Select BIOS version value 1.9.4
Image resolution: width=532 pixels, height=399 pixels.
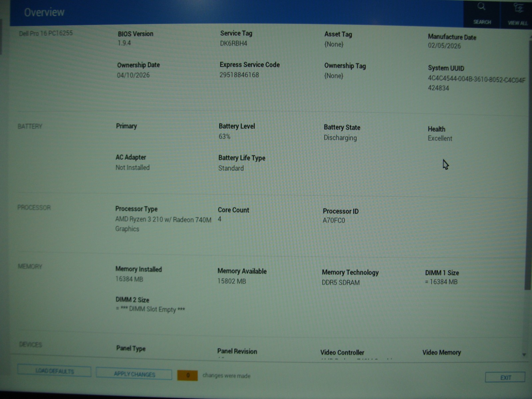pyautogui.click(x=124, y=43)
